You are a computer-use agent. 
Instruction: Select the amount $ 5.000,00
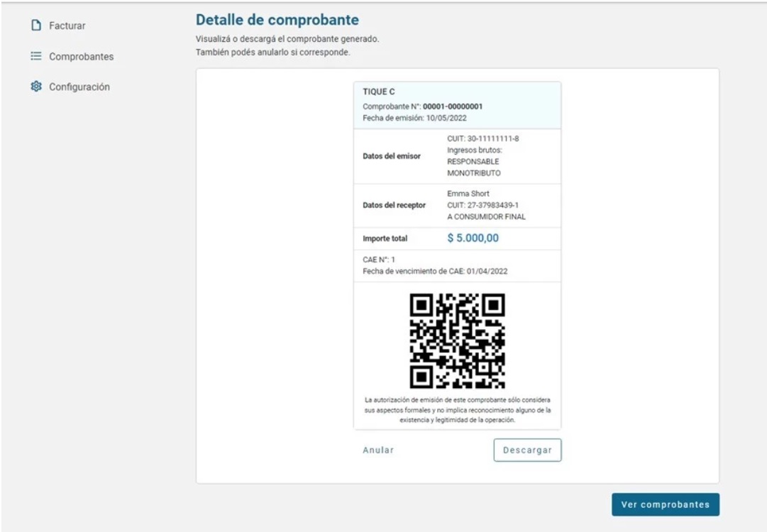[x=473, y=238]
